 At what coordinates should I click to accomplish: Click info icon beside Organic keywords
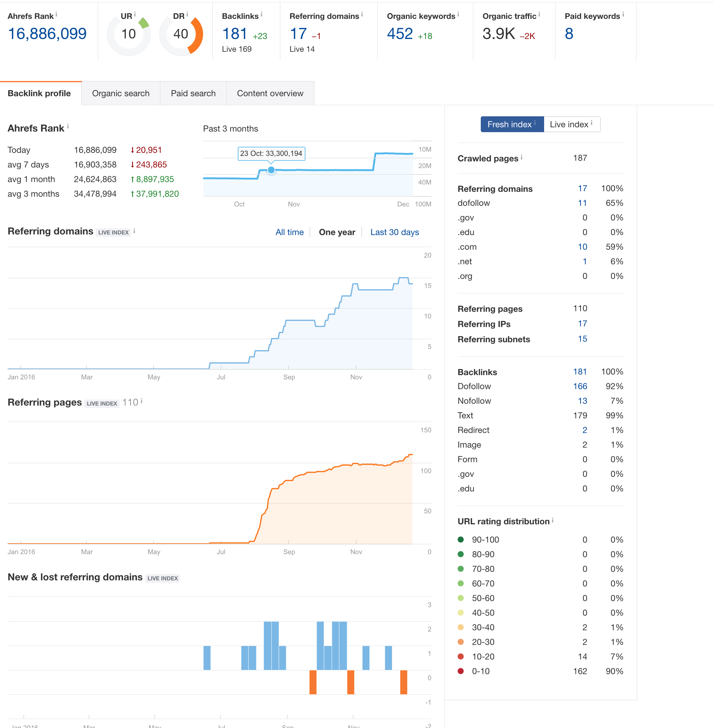pos(458,14)
